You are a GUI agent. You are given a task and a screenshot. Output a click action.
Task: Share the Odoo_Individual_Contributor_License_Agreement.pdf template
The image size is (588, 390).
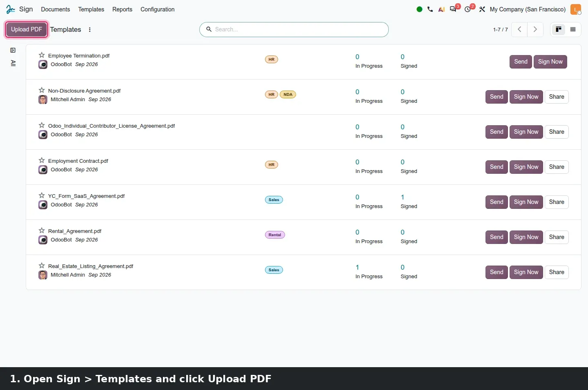(557, 132)
